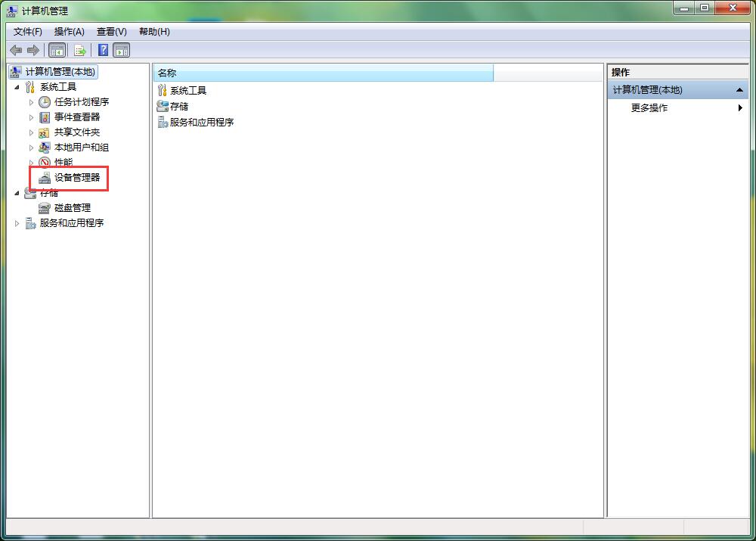Select 磁盘管理 in the left tree
The width and height of the screenshot is (756, 541).
(x=72, y=208)
